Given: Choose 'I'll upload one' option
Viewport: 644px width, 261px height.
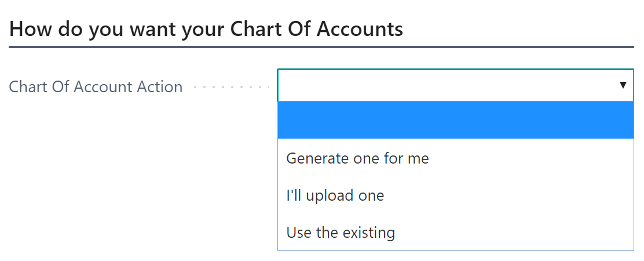Looking at the screenshot, I should (x=455, y=195).
